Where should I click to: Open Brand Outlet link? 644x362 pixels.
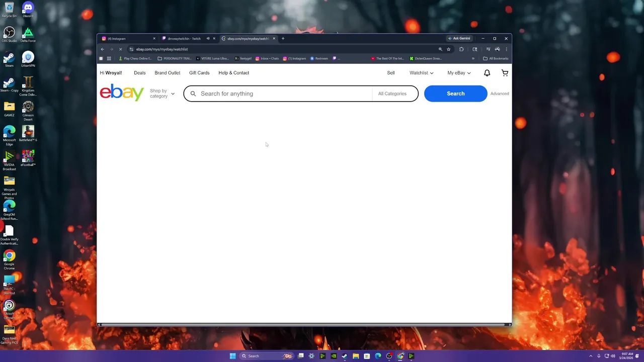pos(167,73)
